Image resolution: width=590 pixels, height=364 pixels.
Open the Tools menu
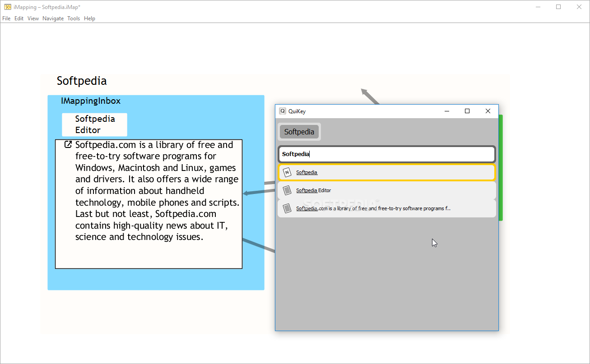74,18
